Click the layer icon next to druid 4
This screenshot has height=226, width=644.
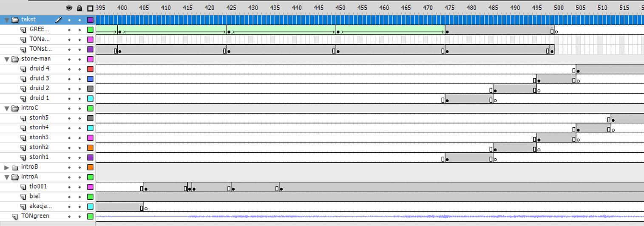coord(23,69)
